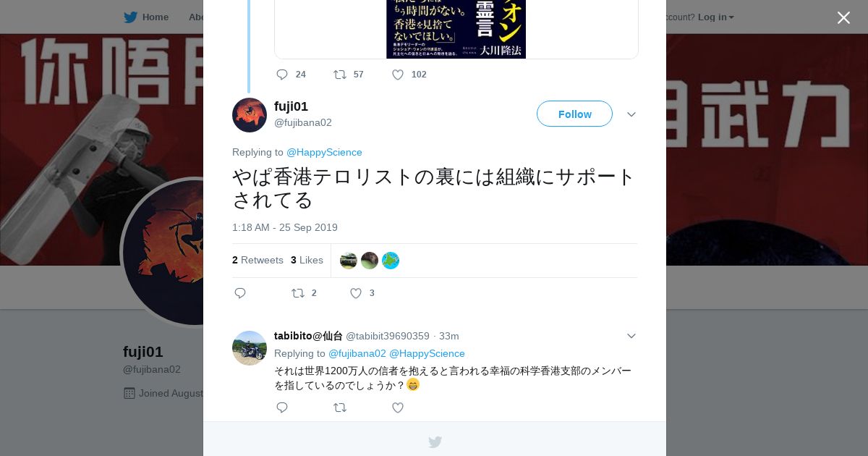Viewport: 868px width, 456px height.
Task: Like the fuji01 tweet
Action: [x=362, y=293]
